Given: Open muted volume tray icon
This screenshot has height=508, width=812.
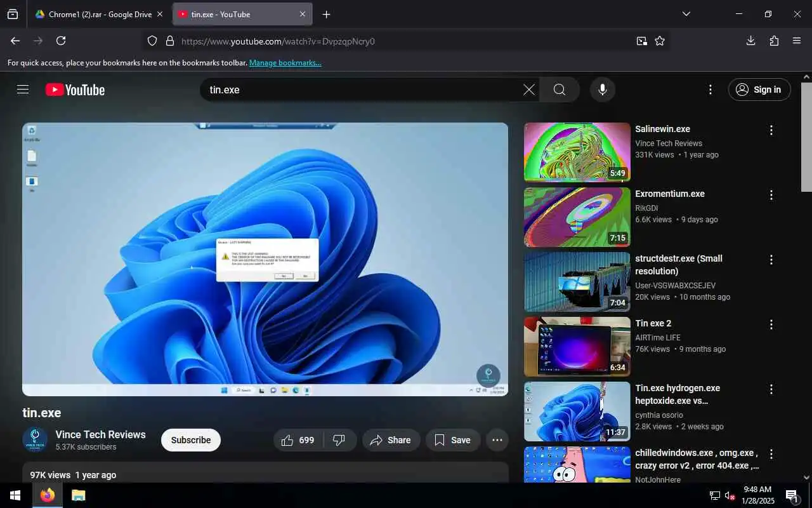Looking at the screenshot, I should pos(730,495).
